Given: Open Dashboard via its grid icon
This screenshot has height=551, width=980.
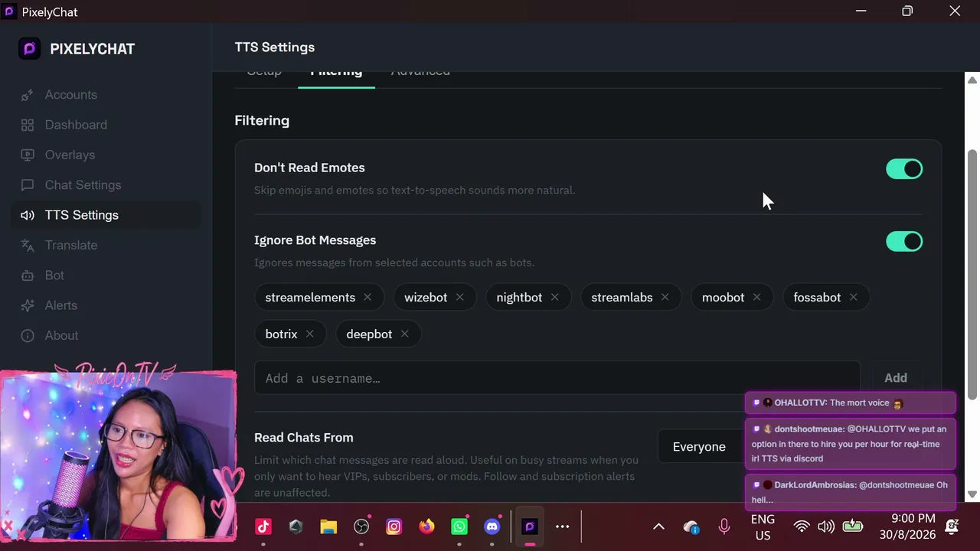Looking at the screenshot, I should click(28, 125).
